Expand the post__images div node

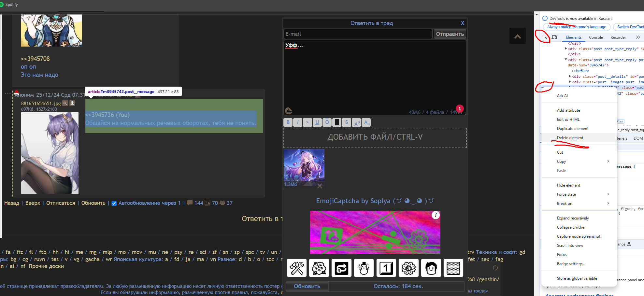(570, 82)
